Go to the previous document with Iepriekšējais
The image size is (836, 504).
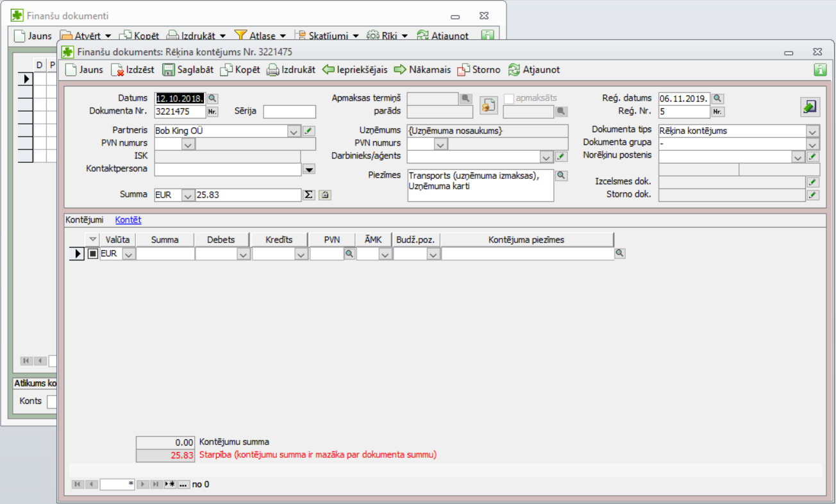click(355, 70)
